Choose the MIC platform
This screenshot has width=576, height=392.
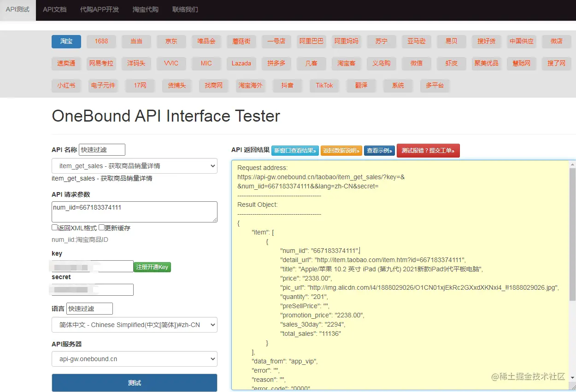(x=206, y=64)
